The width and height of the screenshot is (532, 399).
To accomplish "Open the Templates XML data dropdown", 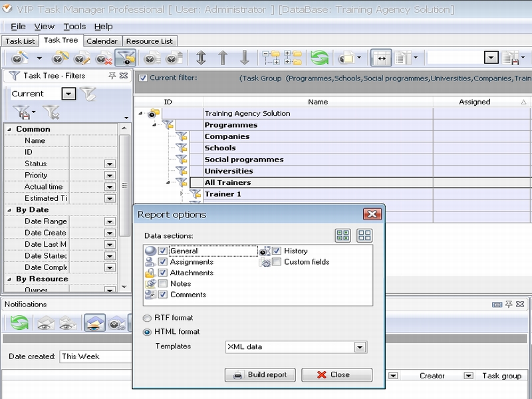I will (360, 347).
